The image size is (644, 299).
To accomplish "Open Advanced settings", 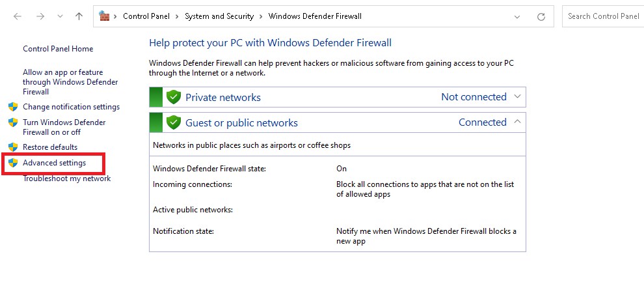I will [54, 163].
